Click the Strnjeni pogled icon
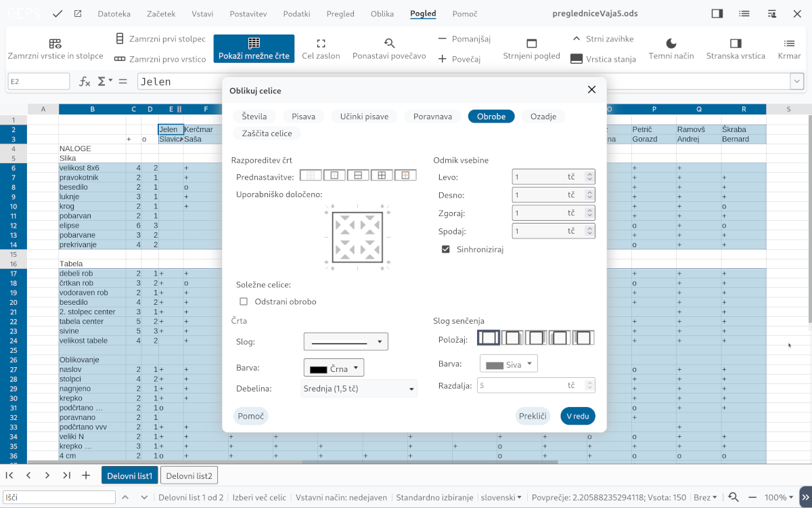 [531, 43]
